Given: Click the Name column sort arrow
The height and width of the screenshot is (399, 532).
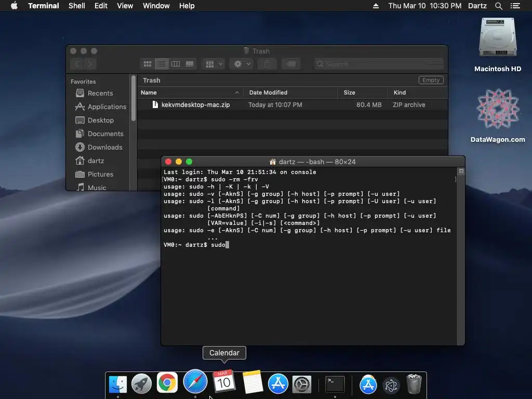Looking at the screenshot, I should (x=237, y=92).
